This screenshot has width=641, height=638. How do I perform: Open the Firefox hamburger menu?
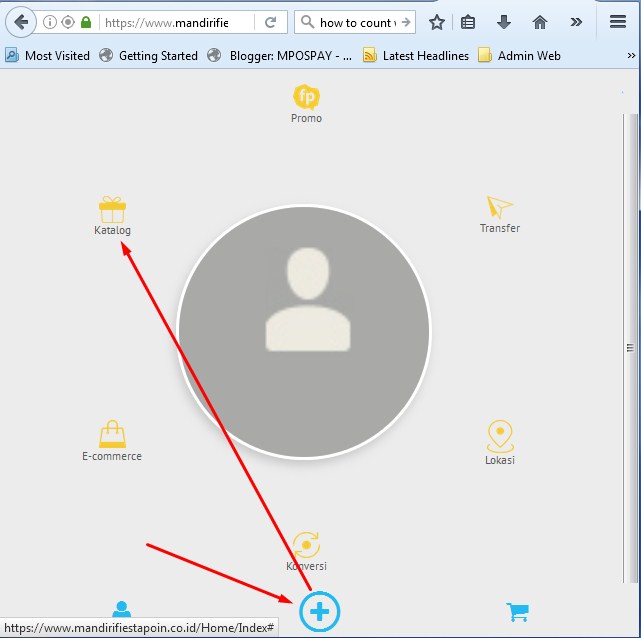tap(618, 22)
